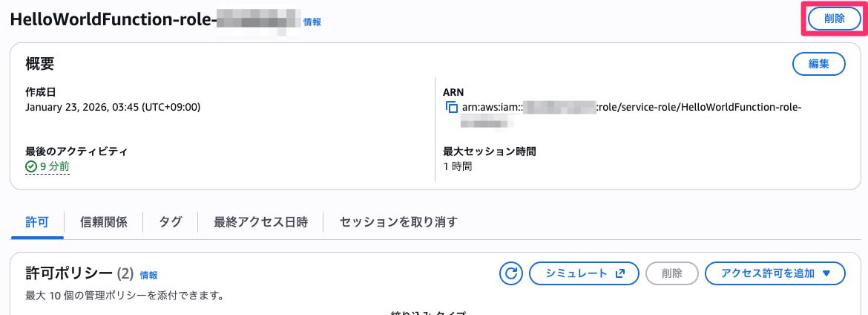Switch to the 許可 tab
Image resolution: width=868 pixels, height=315 pixels.
click(37, 222)
